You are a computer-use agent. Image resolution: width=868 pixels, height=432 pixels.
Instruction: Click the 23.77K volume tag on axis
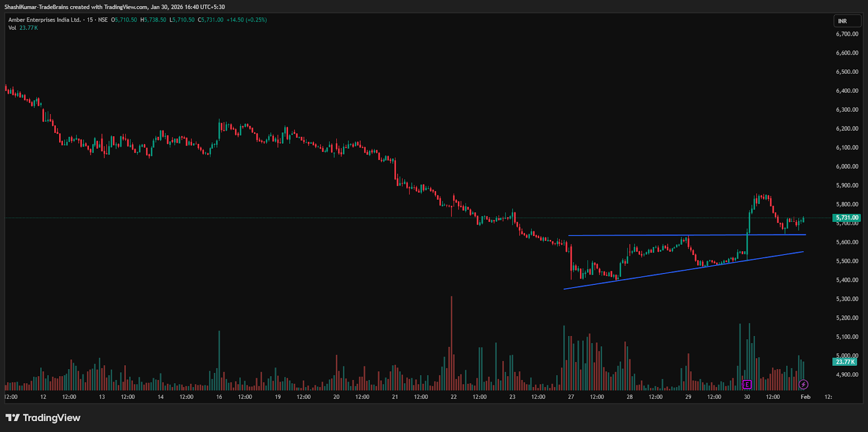point(845,361)
